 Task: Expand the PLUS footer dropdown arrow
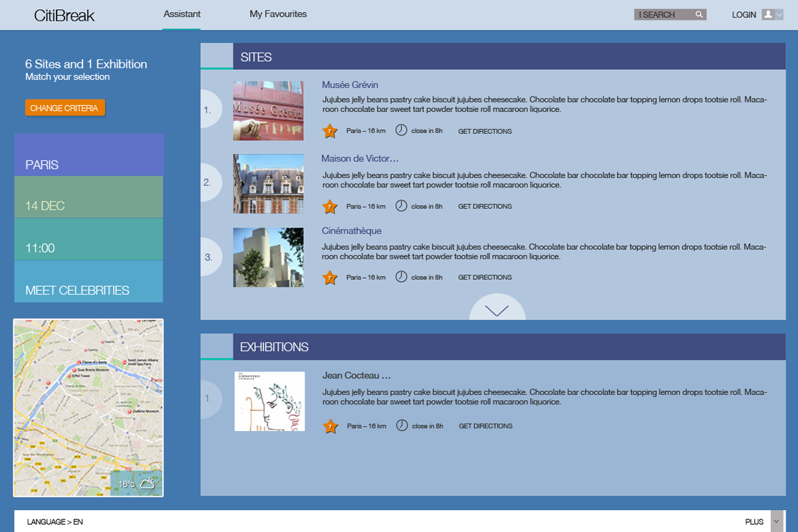click(x=776, y=521)
